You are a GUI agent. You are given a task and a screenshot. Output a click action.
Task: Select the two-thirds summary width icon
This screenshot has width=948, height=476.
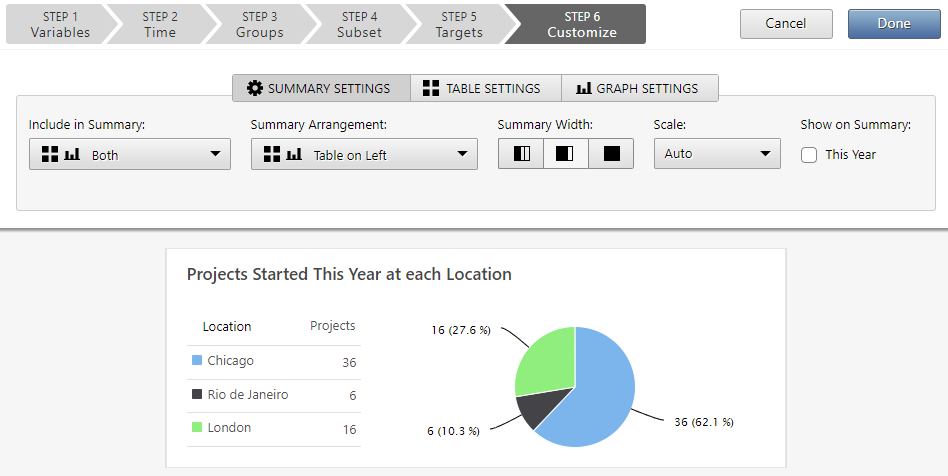566,154
